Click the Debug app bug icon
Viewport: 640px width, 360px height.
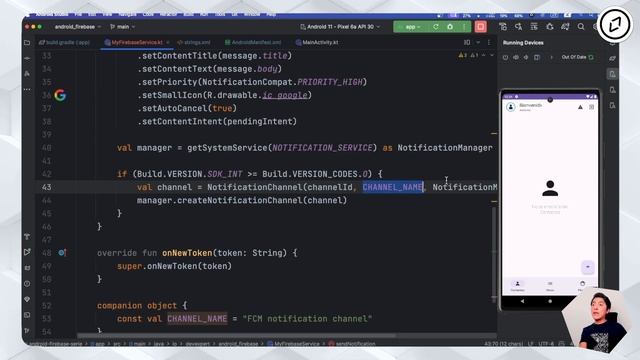tap(450, 27)
